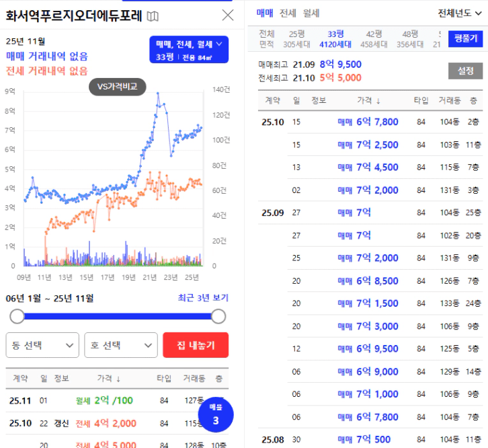The width and height of the screenshot is (488, 448).
Task: Select the 매매 7억 4,500 115동 row
Action: (385, 167)
